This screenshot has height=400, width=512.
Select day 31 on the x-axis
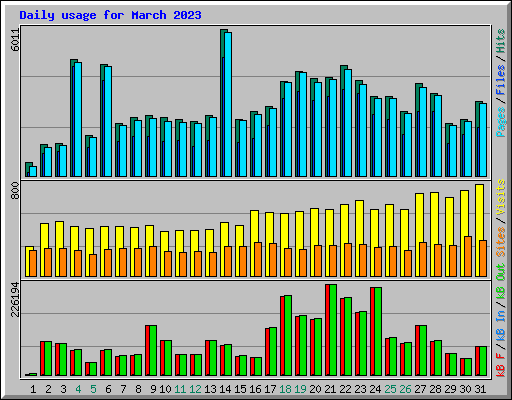tap(480, 389)
